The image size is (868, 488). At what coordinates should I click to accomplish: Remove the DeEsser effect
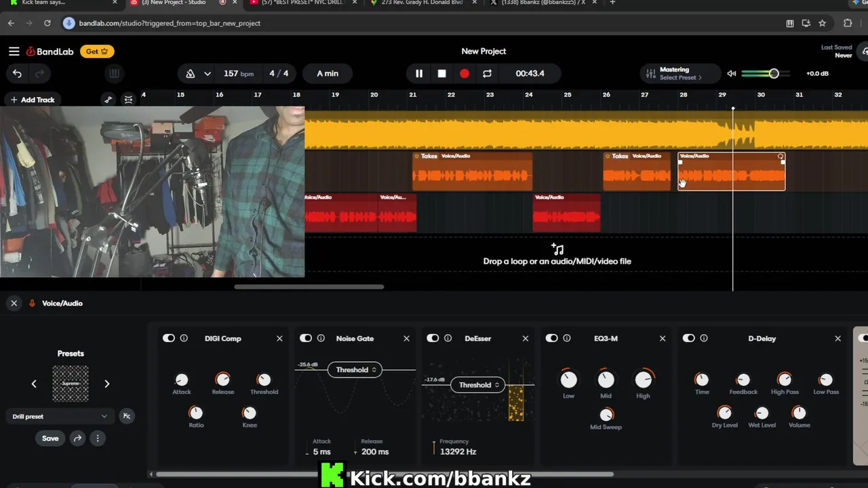click(x=525, y=338)
